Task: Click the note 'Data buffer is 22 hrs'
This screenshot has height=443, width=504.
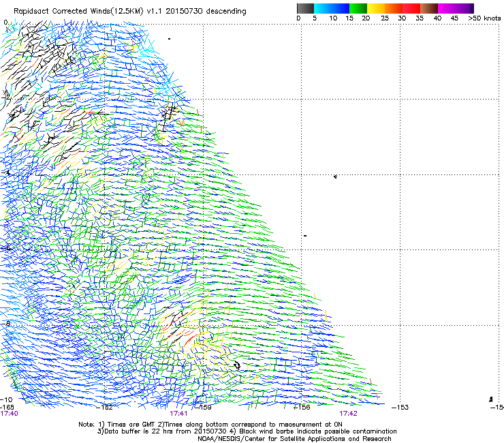Action: click(x=138, y=431)
